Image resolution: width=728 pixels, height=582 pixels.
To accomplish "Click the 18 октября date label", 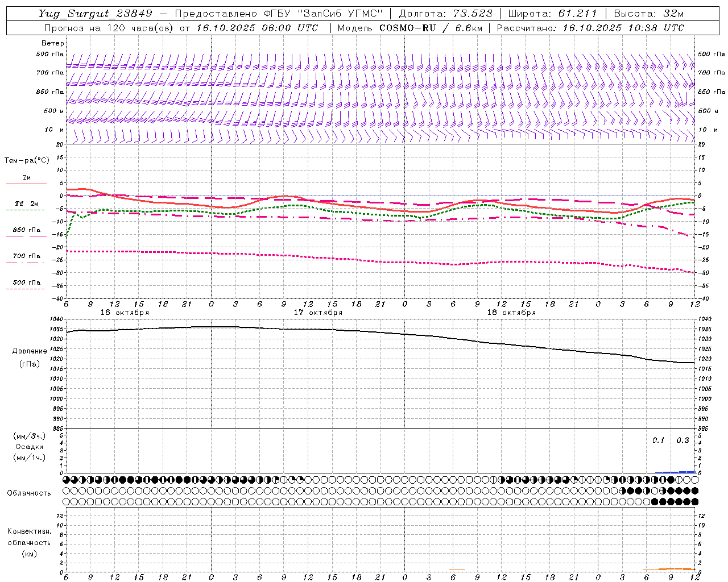I will [511, 313].
